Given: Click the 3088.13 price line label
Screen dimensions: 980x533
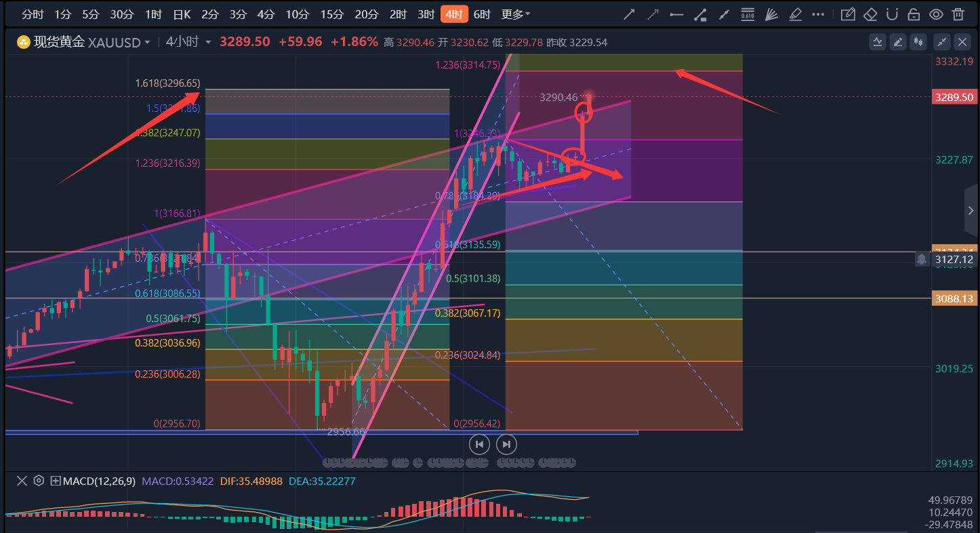Looking at the screenshot, I should click(954, 298).
